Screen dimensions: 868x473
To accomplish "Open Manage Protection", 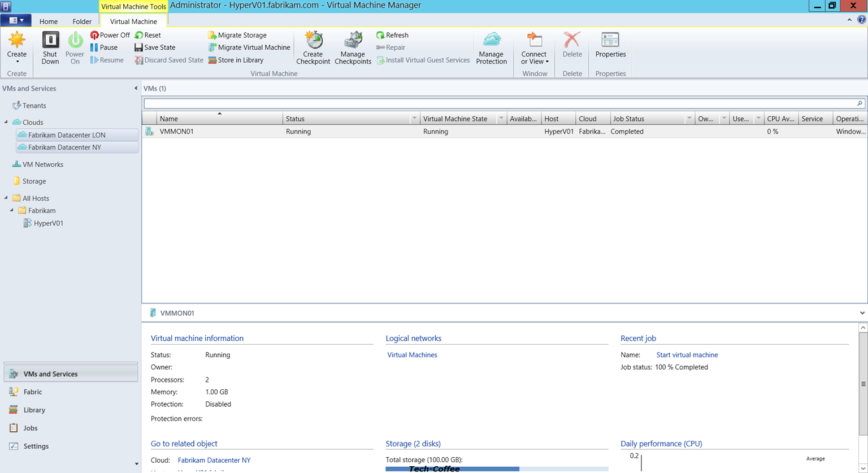I will click(492, 48).
